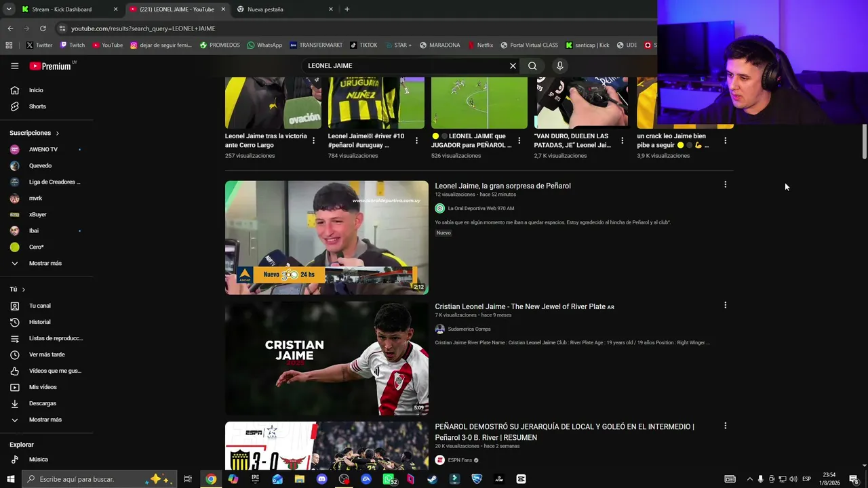Submit search with magnifying glass button

(x=532, y=66)
